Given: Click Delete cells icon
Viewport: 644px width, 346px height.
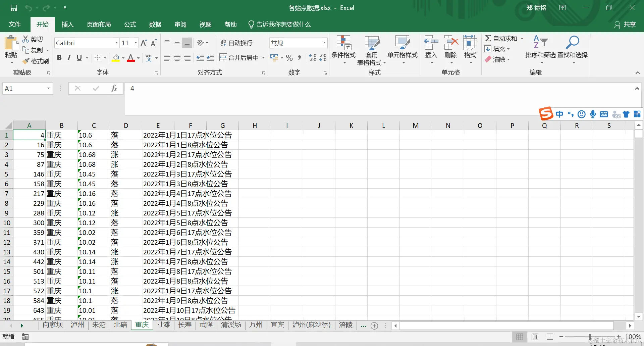Looking at the screenshot, I should pos(451,43).
